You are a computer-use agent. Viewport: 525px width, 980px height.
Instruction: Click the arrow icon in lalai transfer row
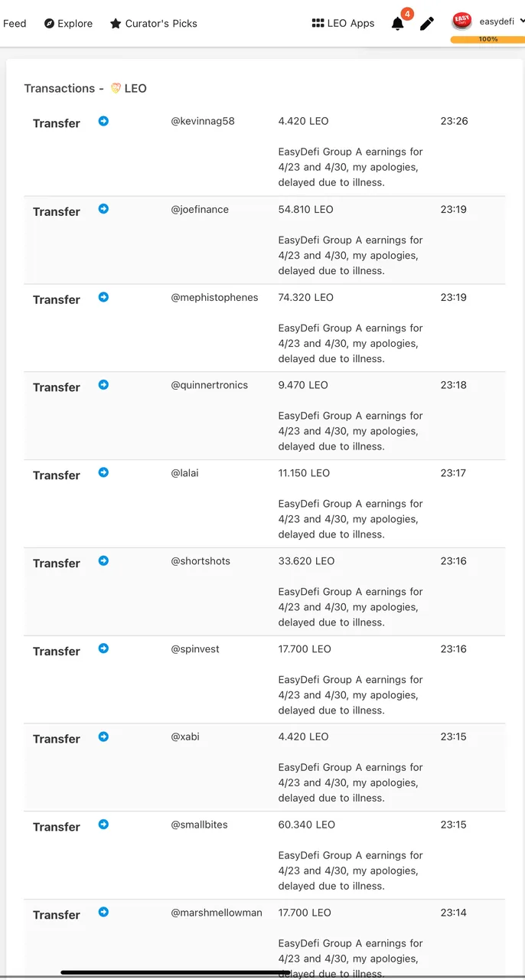click(103, 472)
